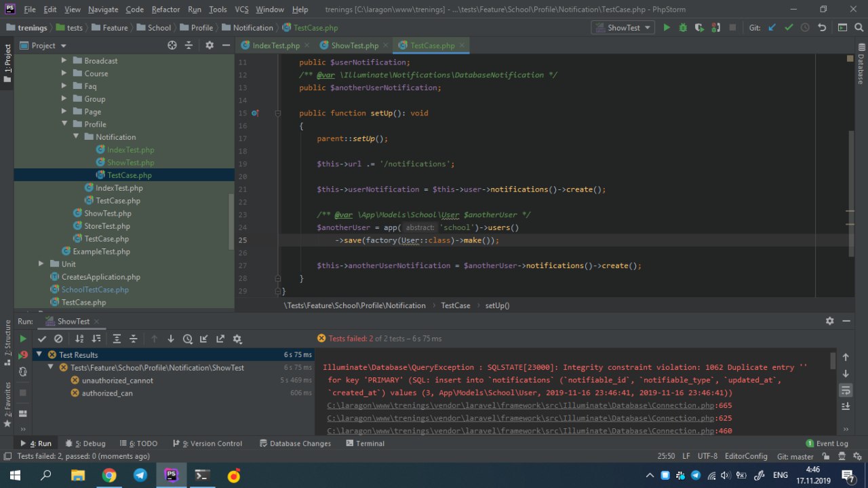Export test results
This screenshot has width=868, height=488.
point(220,339)
